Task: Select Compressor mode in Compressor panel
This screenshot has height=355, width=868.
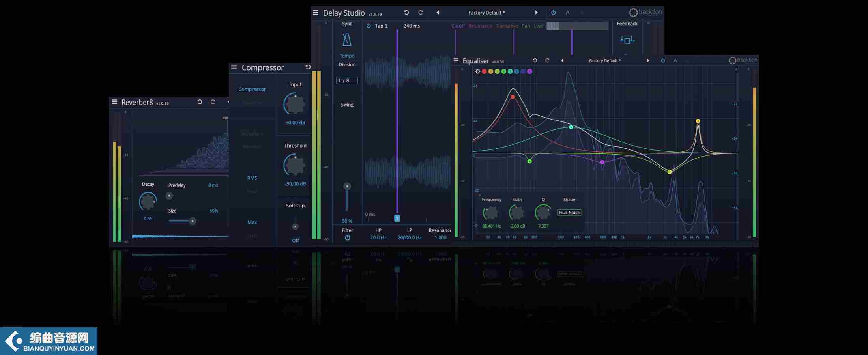Action: pos(252,89)
